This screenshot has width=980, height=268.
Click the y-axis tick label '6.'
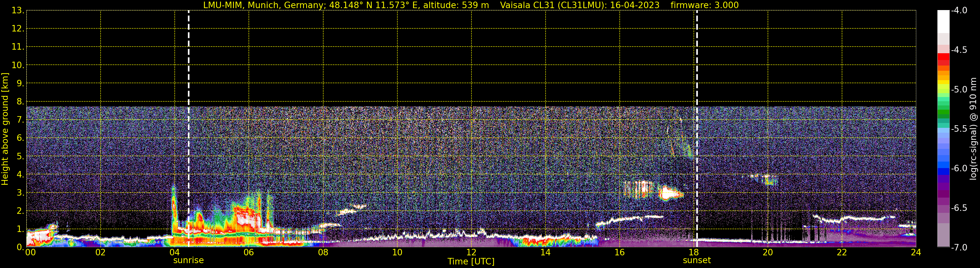pos(20,138)
